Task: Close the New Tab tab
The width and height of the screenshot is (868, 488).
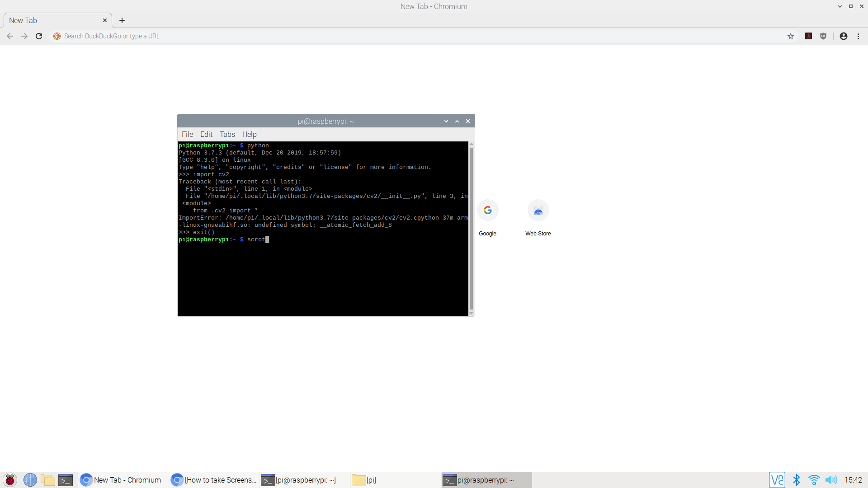Action: coord(105,20)
